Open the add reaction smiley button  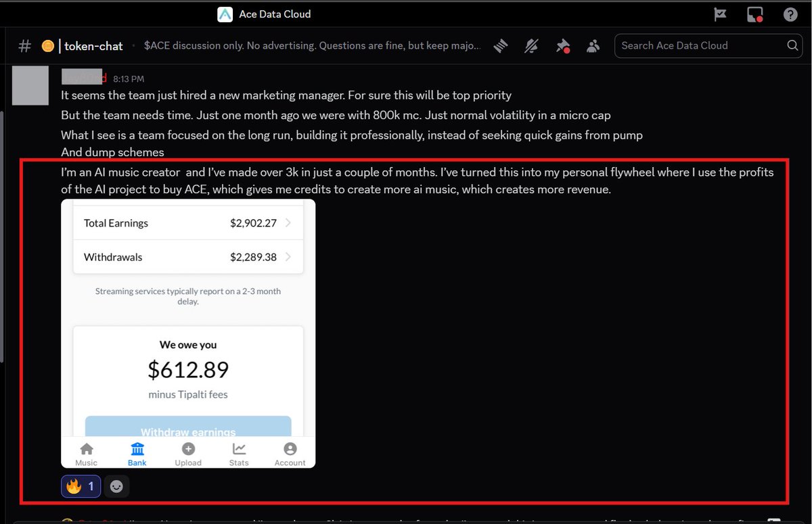pos(116,486)
